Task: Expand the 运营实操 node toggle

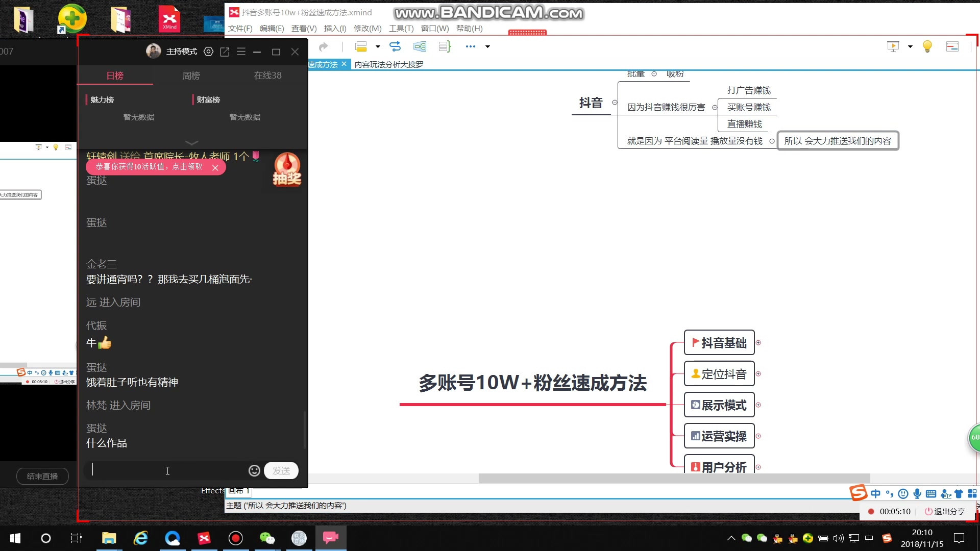Action: [758, 436]
